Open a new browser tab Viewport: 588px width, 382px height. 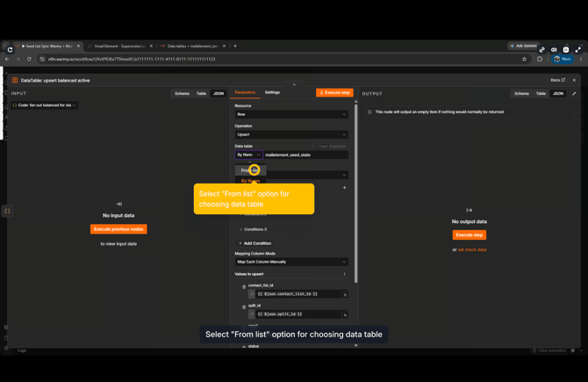pyautogui.click(x=235, y=46)
